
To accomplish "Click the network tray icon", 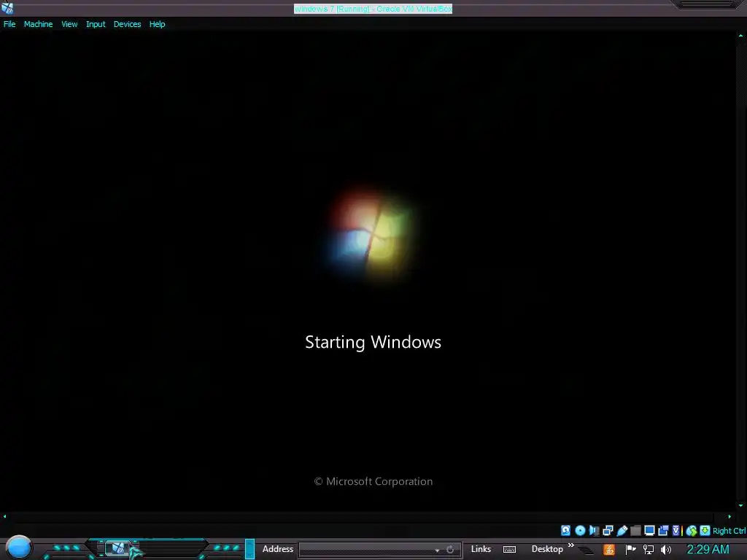I will coord(649,550).
